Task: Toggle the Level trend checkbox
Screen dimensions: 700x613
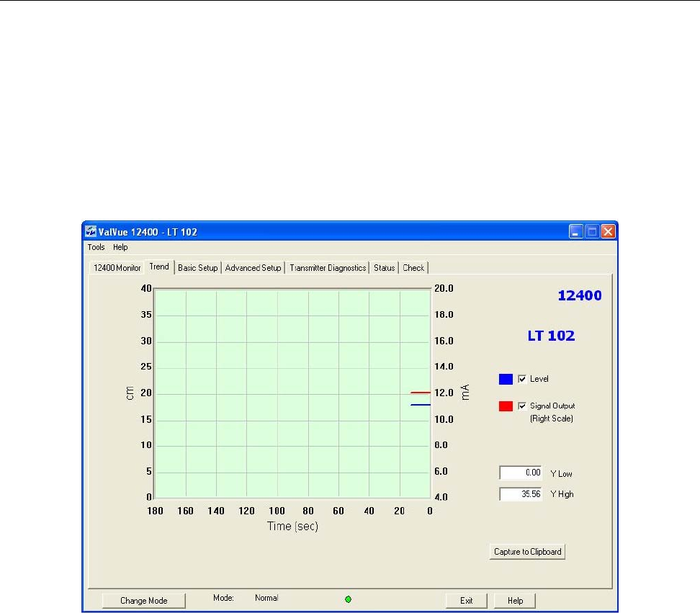Action: 522,379
